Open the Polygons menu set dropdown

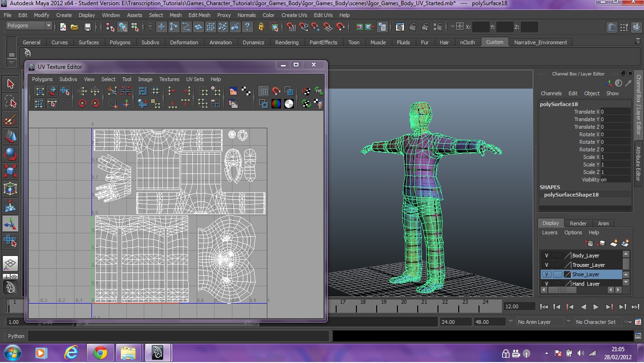(x=28, y=25)
